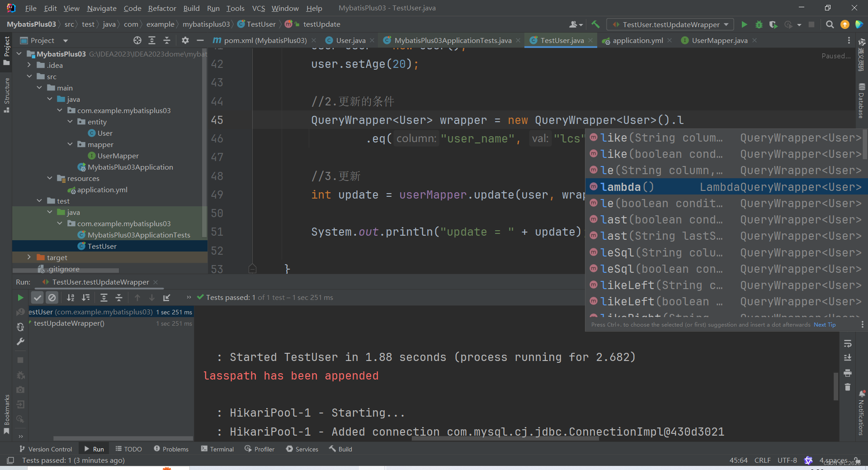The width and height of the screenshot is (868, 470).
Task: Toggle soft-wrap in the console output
Action: pyautogui.click(x=848, y=343)
